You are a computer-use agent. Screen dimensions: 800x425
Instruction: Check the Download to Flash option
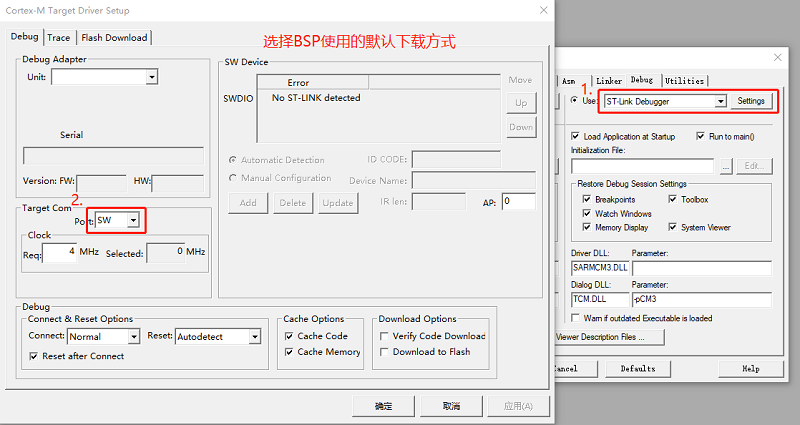[x=384, y=352]
